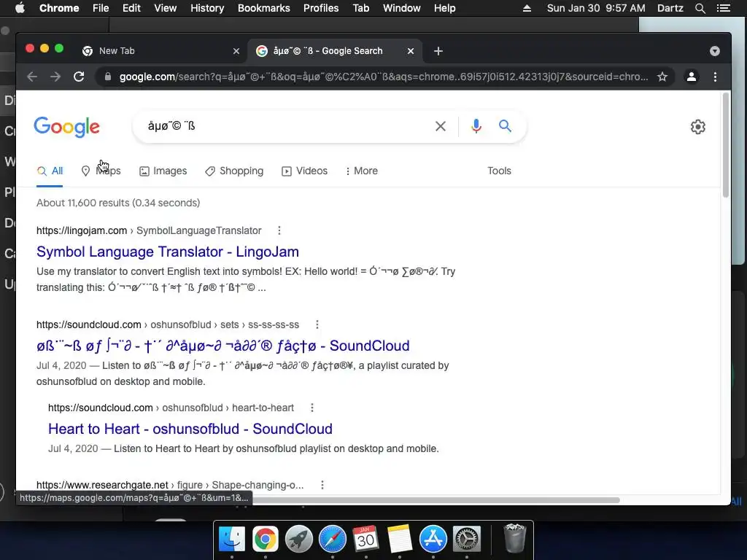This screenshot has width=747, height=560.
Task: Clear the search box with the X icon
Action: (x=441, y=126)
